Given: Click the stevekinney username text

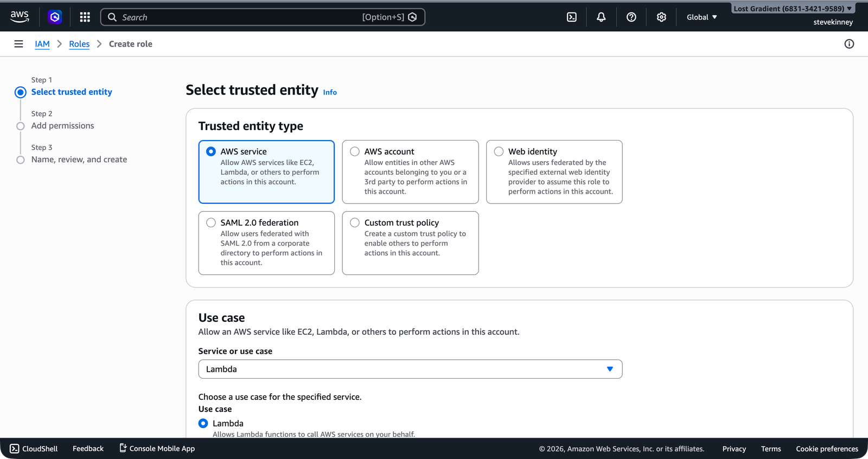Looking at the screenshot, I should point(833,22).
